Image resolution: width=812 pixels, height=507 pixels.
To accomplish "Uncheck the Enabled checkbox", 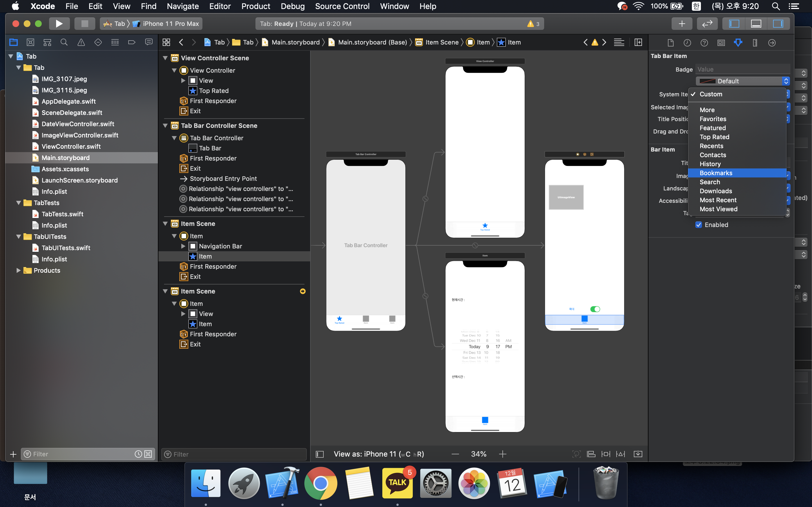I will [x=699, y=225].
